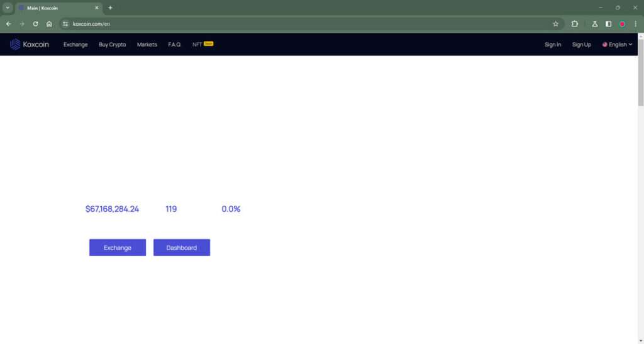Close the Main | Koxcoin tab
Viewport: 644px width, 344px height.
tap(97, 8)
